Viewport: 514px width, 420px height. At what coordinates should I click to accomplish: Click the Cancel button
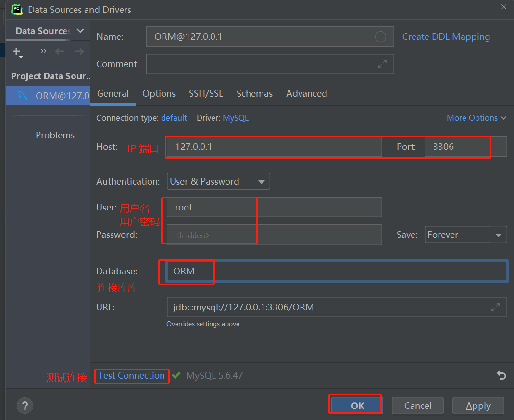(418, 406)
